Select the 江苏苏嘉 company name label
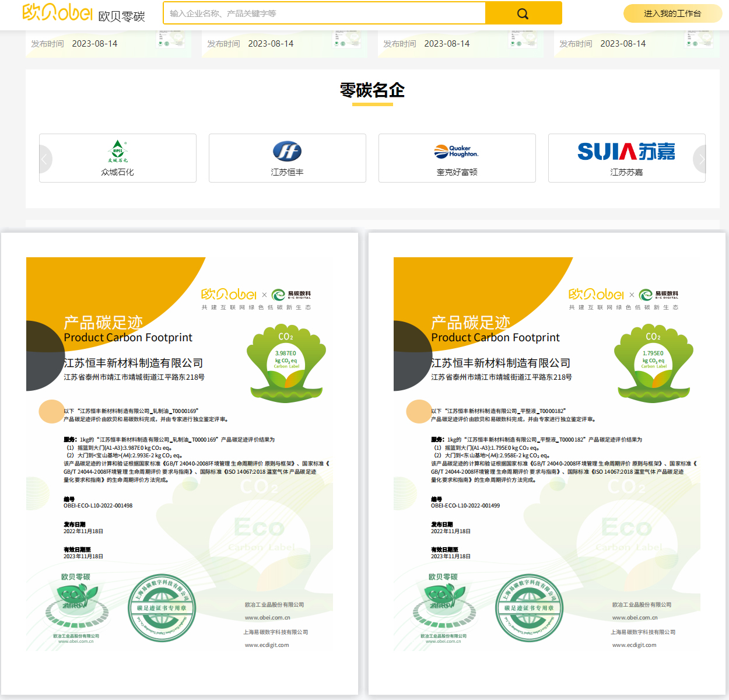Screen dimensions: 729x700 coord(626,172)
